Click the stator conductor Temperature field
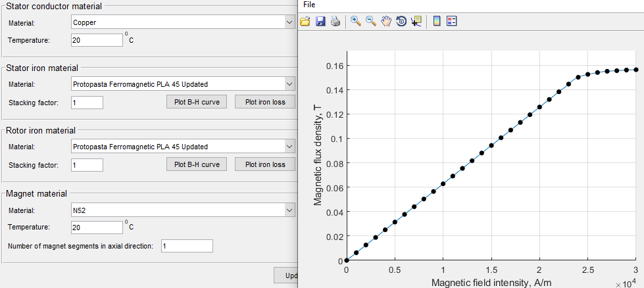 (97, 40)
